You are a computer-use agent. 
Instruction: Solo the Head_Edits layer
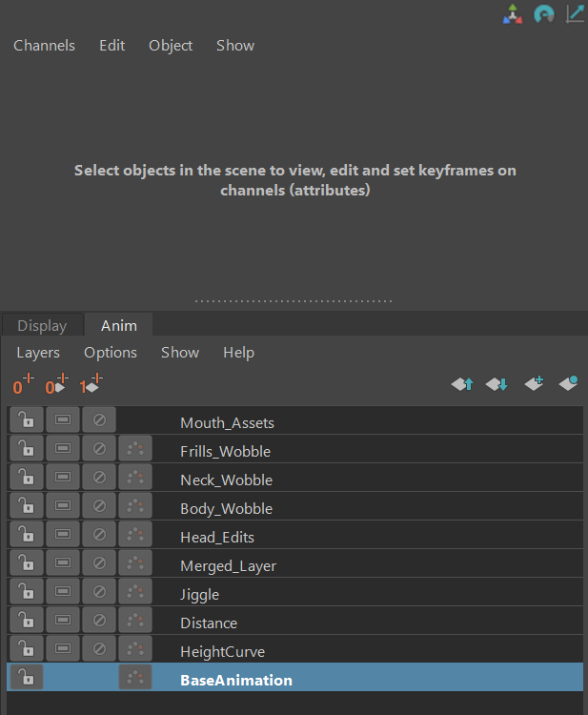click(63, 535)
